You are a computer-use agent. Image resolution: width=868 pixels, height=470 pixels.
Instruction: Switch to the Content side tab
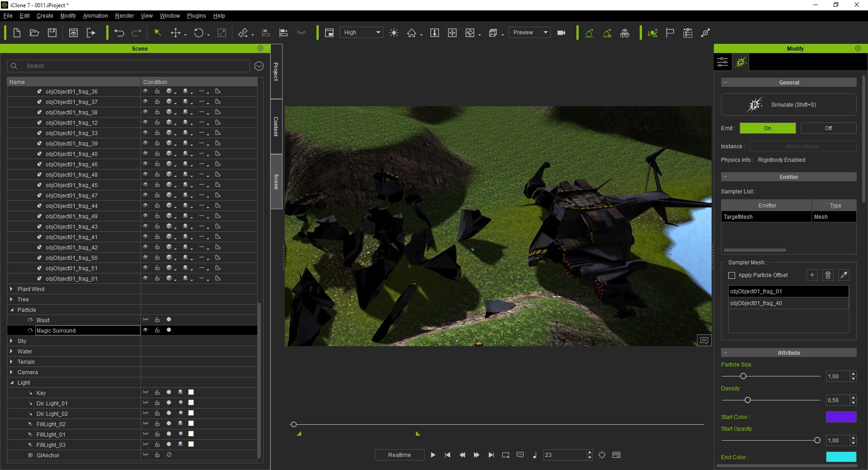coord(276,127)
